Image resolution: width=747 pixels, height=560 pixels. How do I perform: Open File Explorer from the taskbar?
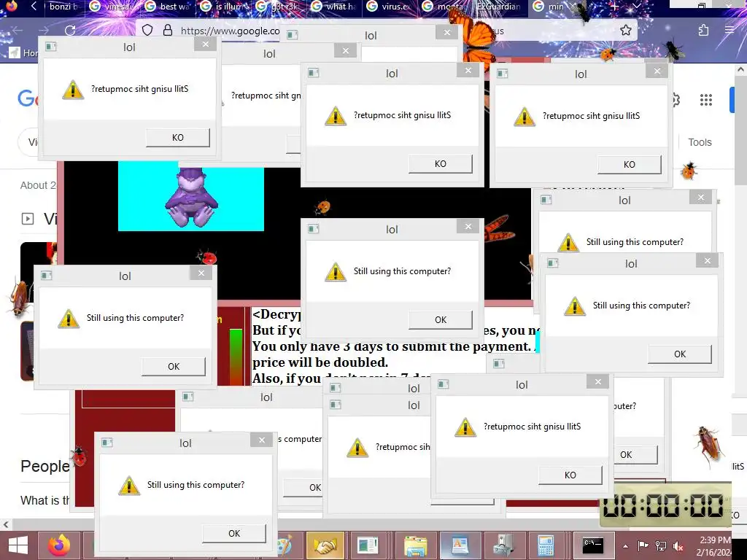pyautogui.click(x=415, y=545)
